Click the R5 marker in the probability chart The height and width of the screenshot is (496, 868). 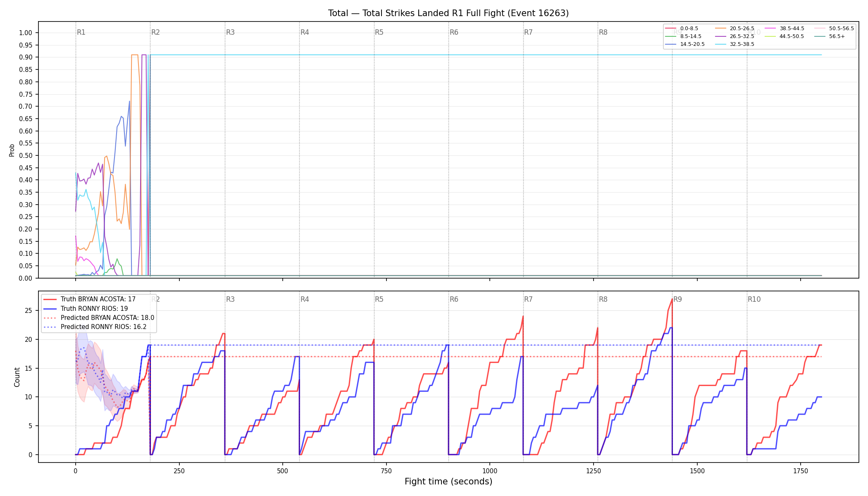pyautogui.click(x=379, y=32)
